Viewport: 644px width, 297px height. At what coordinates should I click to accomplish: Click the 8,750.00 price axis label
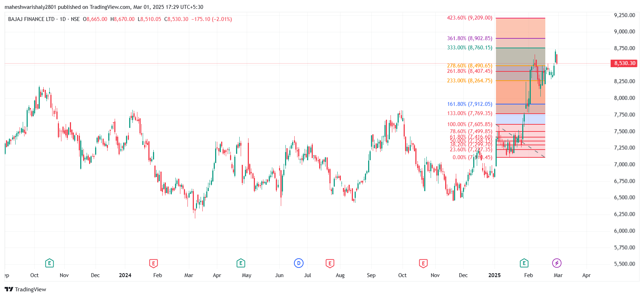click(624, 48)
